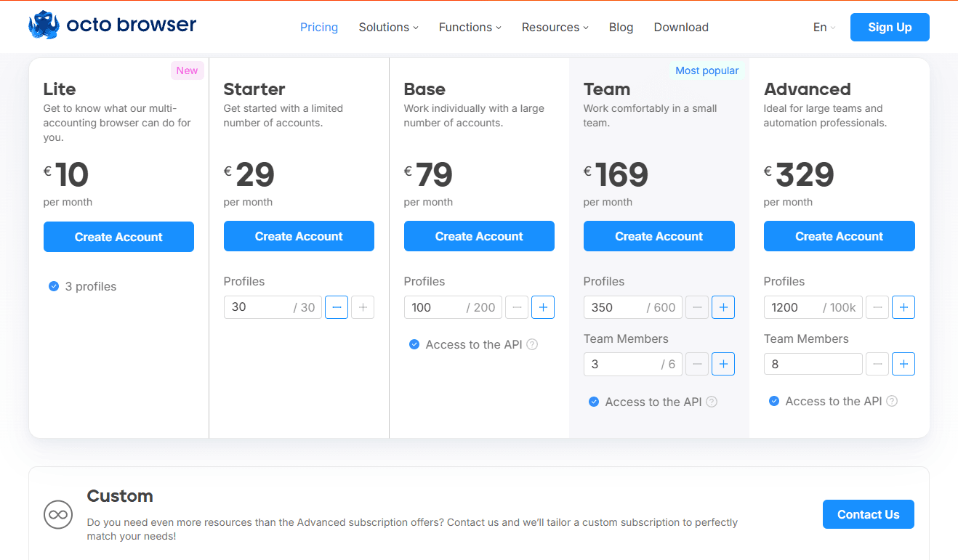Screen dimensions: 958x560
Task: Create Account for the Lite plan
Action: [118, 237]
